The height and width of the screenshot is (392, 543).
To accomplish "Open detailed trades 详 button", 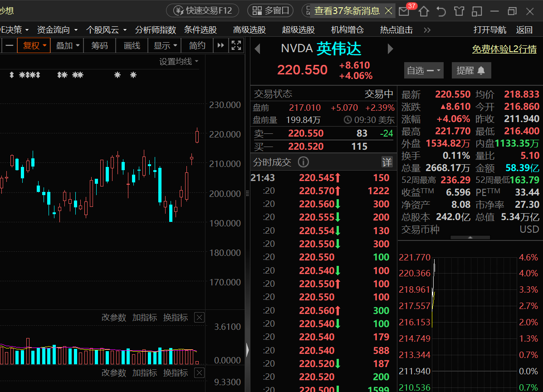I will (x=387, y=162).
